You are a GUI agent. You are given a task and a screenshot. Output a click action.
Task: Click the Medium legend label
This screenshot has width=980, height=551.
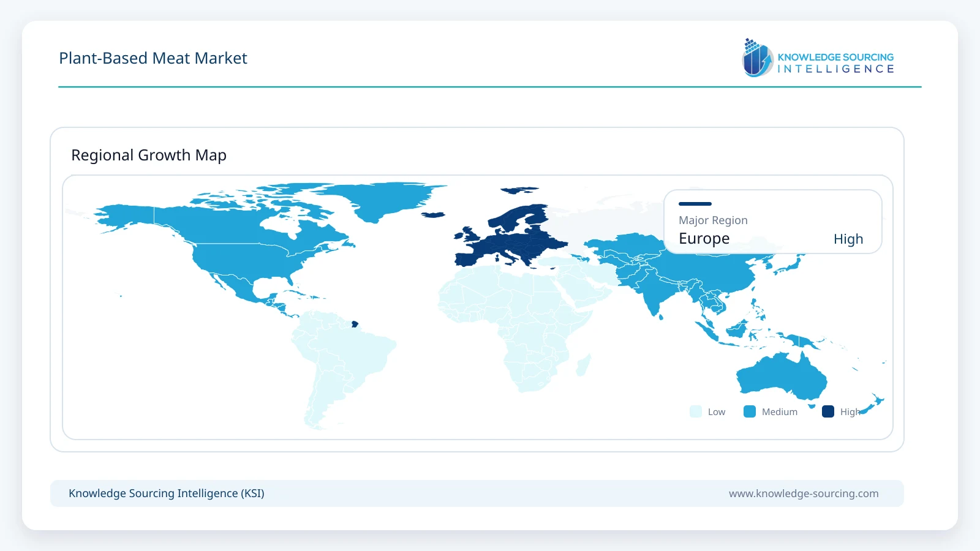[x=780, y=412]
